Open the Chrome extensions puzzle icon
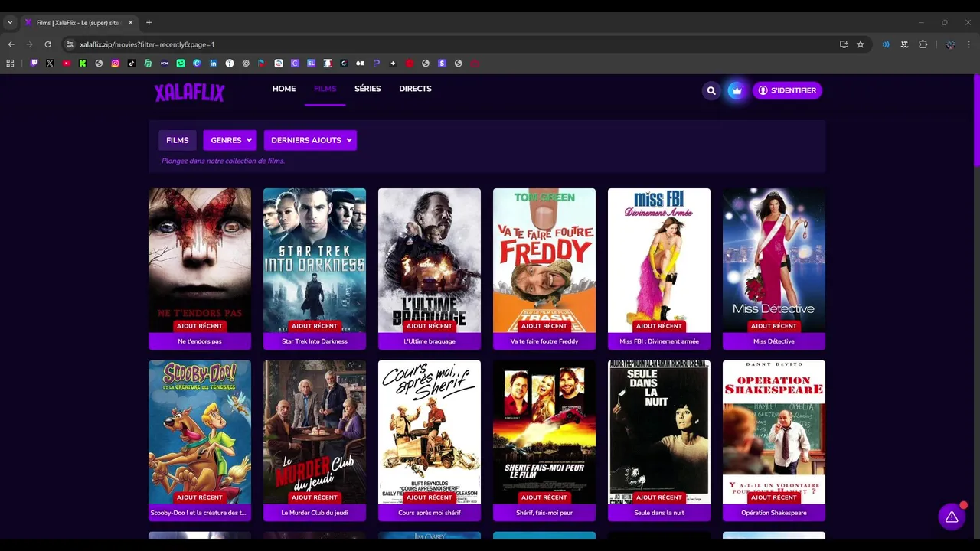Image resolution: width=980 pixels, height=551 pixels. (923, 44)
